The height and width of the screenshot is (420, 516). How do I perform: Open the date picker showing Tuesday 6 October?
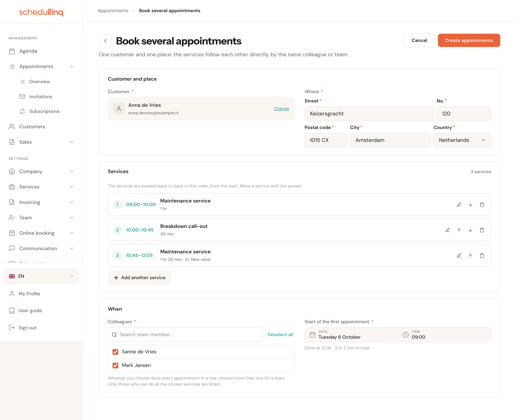(x=351, y=335)
